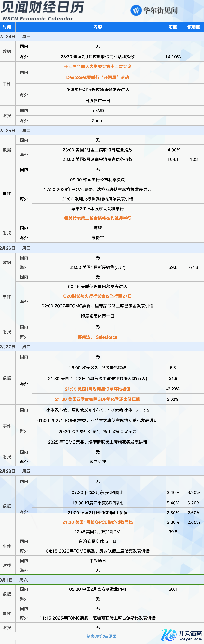Screen dimensions: 204x644
Task: Open 美国四季度实际GDP年化季环比修正值 entry
Action: (x=97, y=399)
